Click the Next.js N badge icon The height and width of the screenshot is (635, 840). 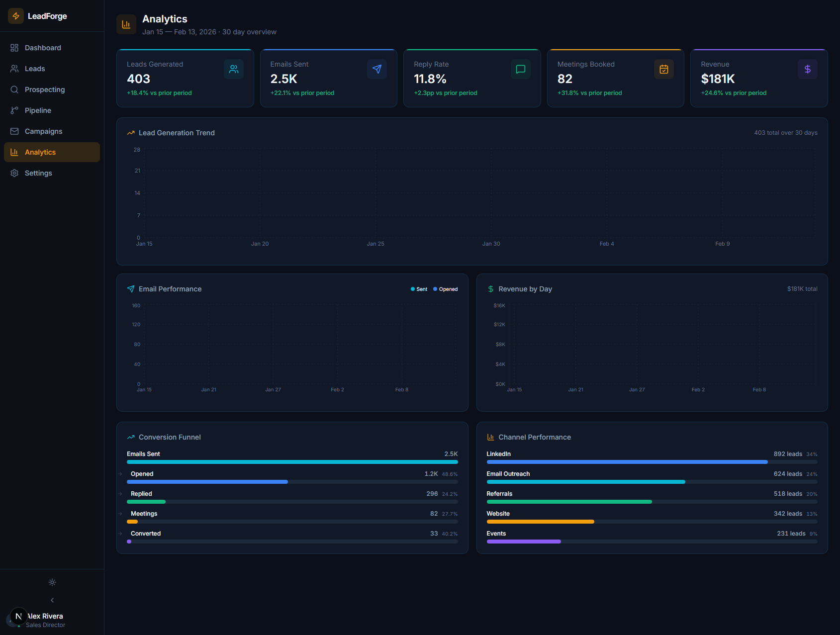pos(19,616)
